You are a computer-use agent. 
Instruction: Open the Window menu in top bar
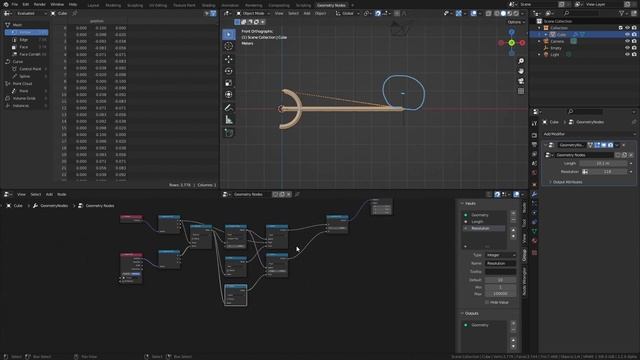click(57, 4)
